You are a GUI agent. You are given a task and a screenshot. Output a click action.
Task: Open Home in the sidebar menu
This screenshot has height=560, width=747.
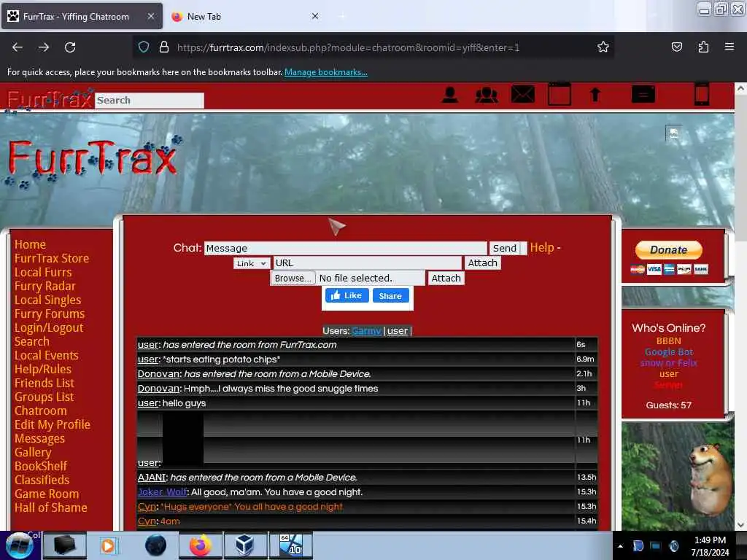(x=30, y=244)
